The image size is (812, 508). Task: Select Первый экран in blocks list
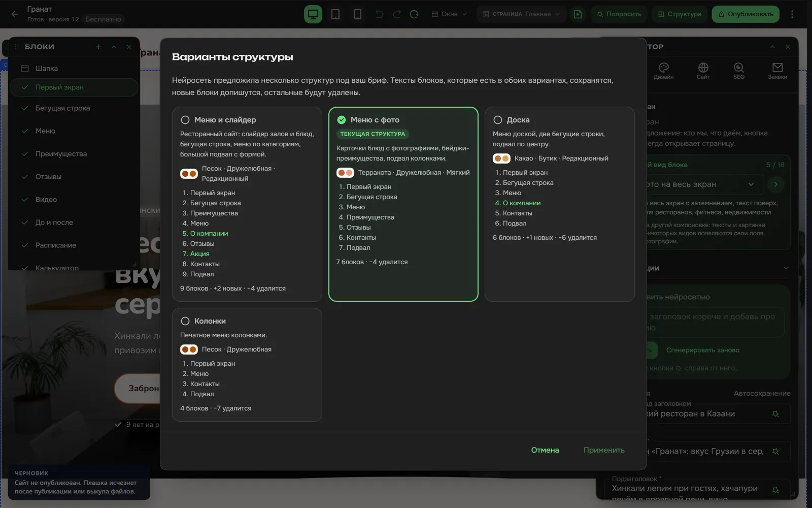click(74, 87)
